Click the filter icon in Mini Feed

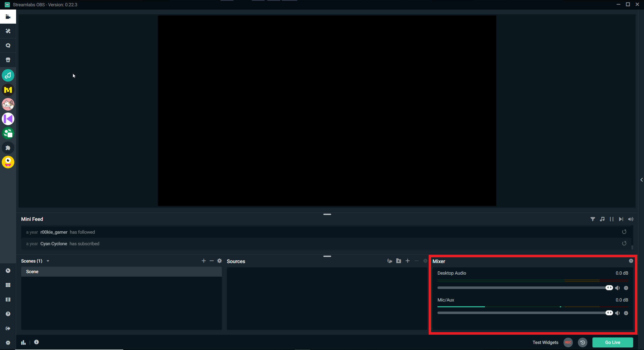click(593, 219)
